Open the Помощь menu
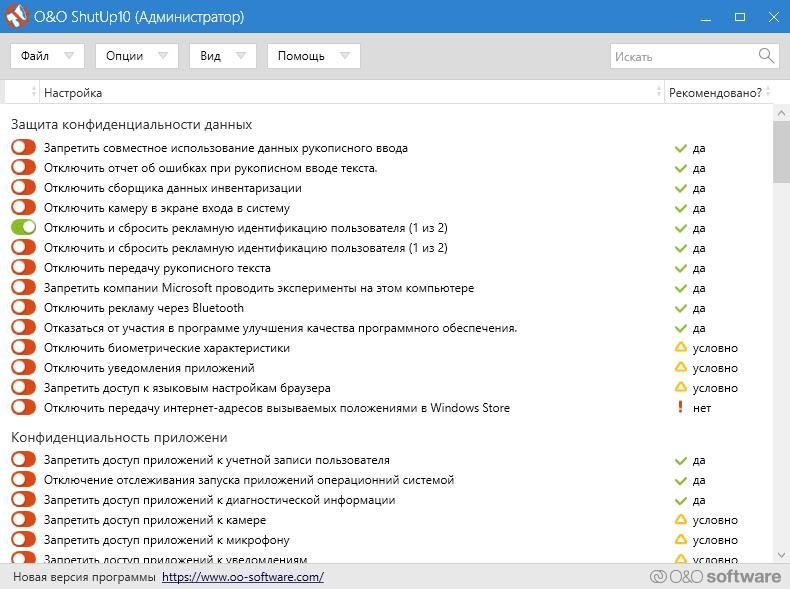Screen dimensions: 790x589 coord(313,55)
